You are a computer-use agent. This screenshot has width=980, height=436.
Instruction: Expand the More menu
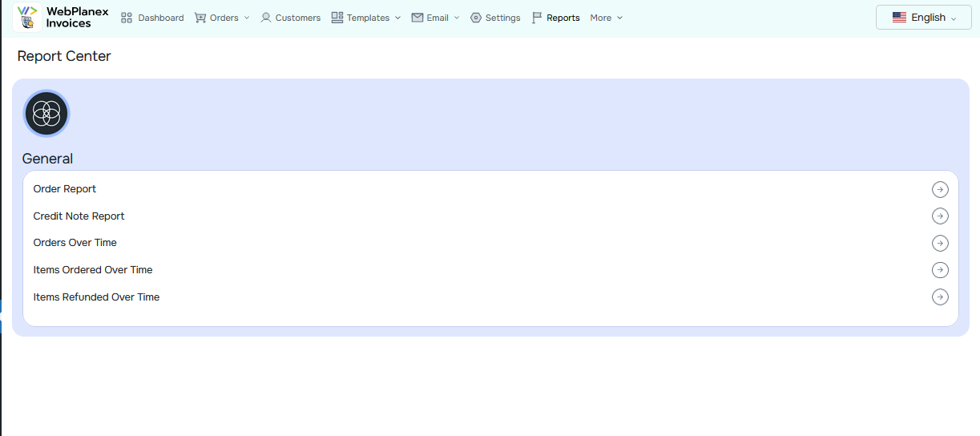pyautogui.click(x=606, y=18)
